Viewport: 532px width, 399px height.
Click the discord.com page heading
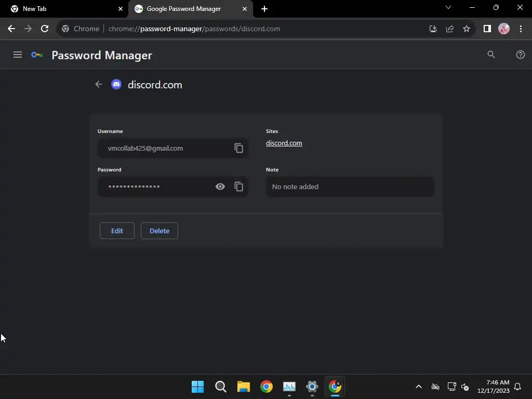pos(155,85)
